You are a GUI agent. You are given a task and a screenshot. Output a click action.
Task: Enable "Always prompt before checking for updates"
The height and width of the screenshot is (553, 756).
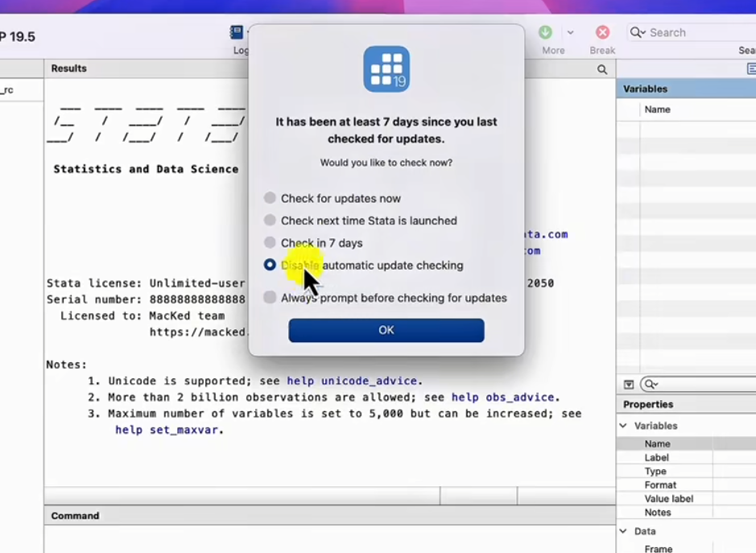pyautogui.click(x=270, y=298)
